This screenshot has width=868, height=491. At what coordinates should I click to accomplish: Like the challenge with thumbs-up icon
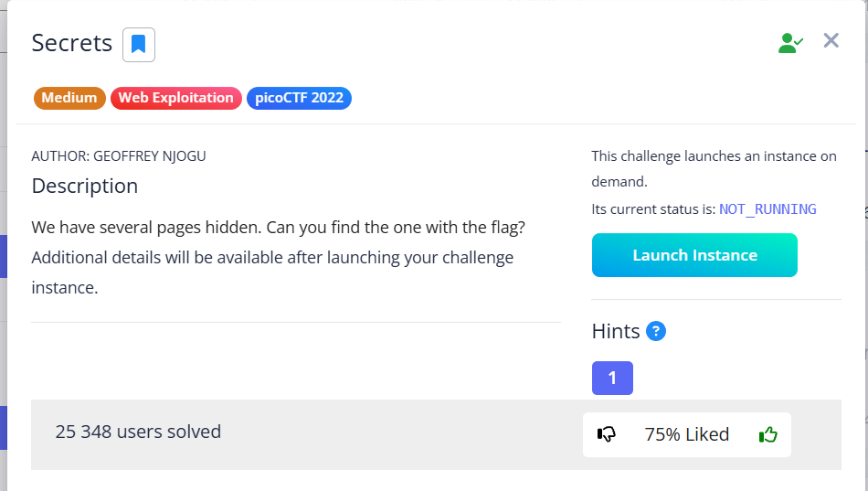(x=768, y=434)
